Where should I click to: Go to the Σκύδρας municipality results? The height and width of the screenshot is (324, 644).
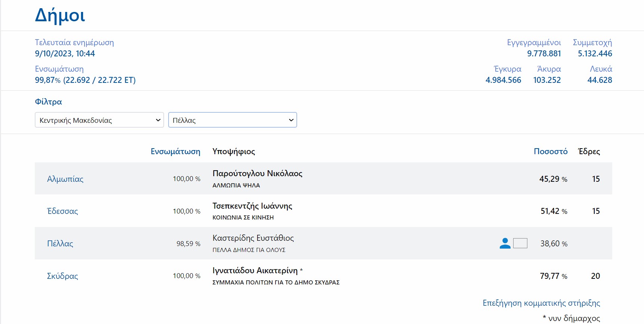coord(62,276)
